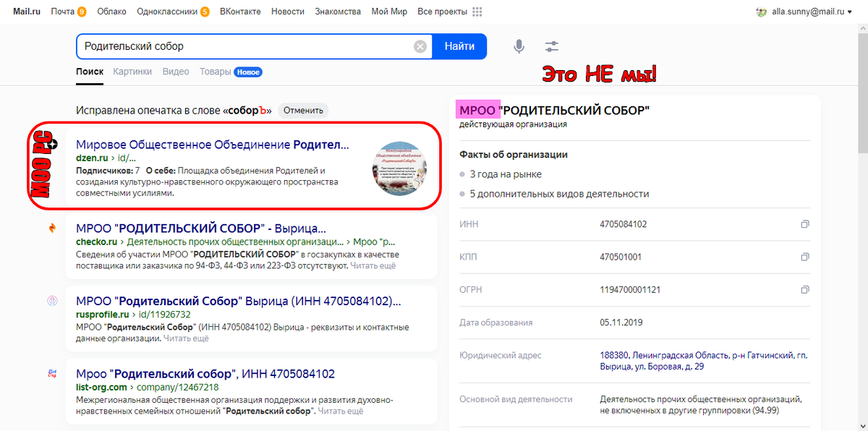Image resolution: width=868 pixels, height=431 pixels.
Task: Switch to the Видео tab
Action: pos(176,72)
